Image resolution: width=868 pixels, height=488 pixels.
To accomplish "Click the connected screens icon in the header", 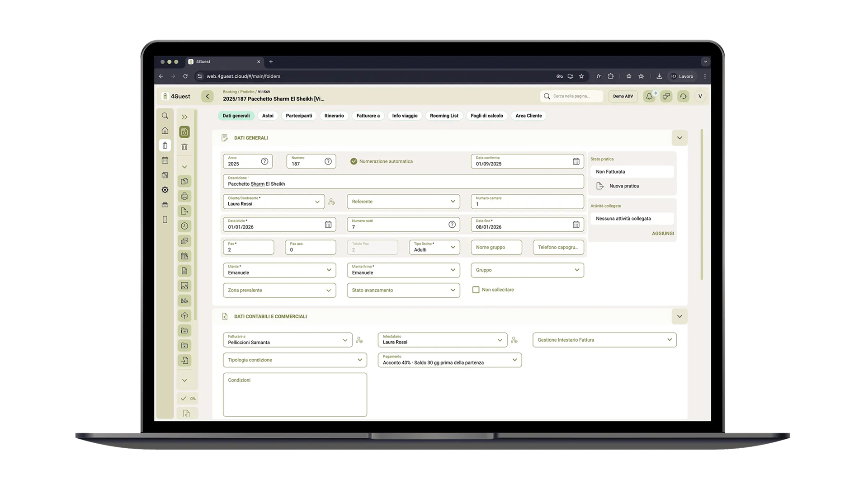I will point(666,96).
